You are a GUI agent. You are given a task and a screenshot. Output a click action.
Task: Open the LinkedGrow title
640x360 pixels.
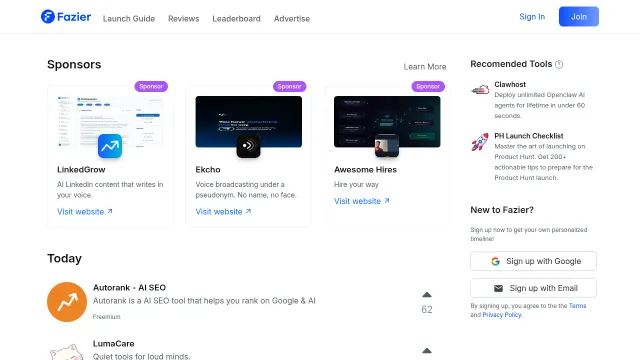[81, 169]
